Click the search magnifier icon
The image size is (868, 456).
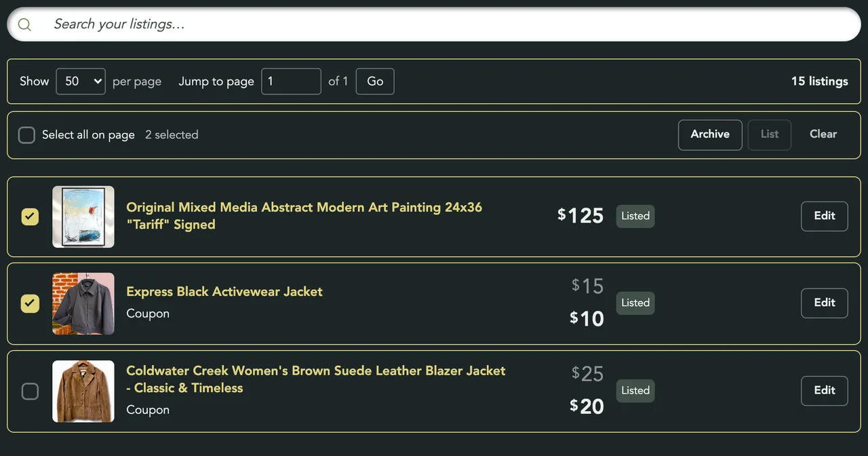pos(25,24)
